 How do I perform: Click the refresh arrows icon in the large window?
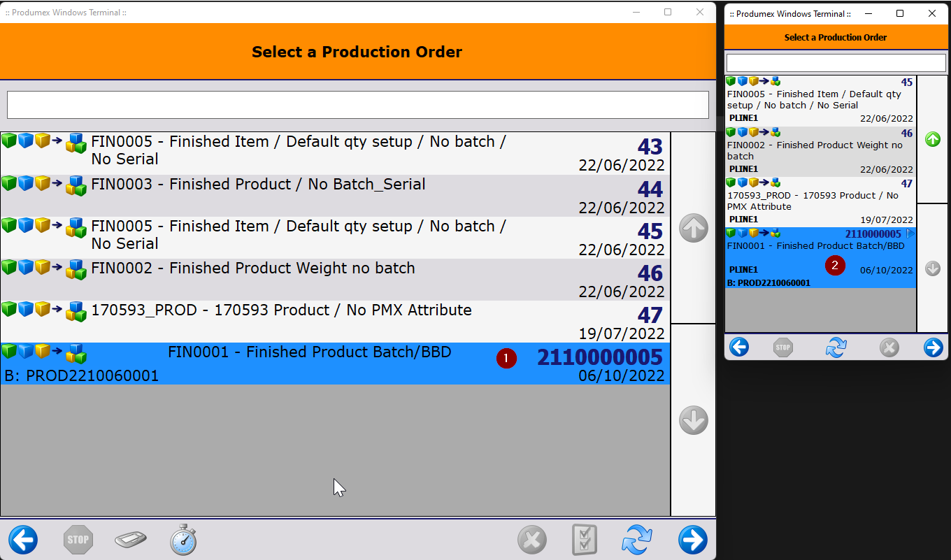637,540
